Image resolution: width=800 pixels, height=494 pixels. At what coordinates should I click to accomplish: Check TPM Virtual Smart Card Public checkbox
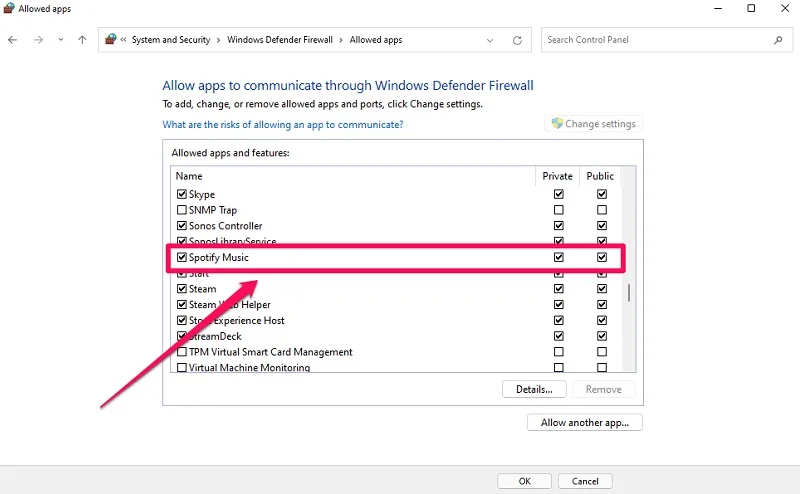602,352
